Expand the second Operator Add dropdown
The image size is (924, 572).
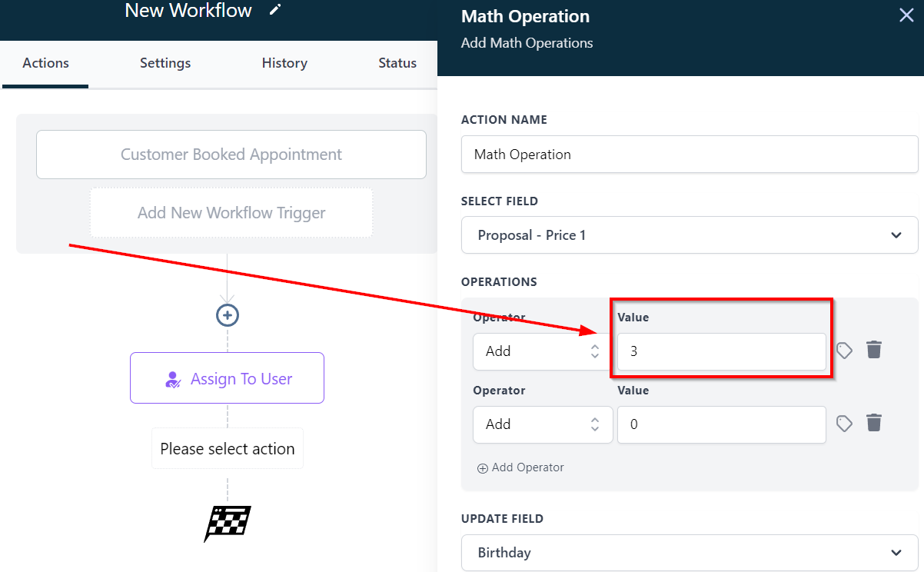click(542, 424)
